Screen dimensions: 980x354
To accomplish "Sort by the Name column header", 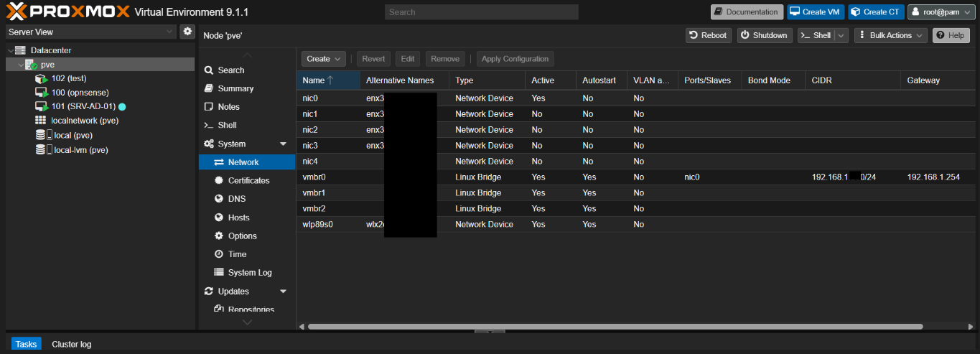I will coord(328,80).
